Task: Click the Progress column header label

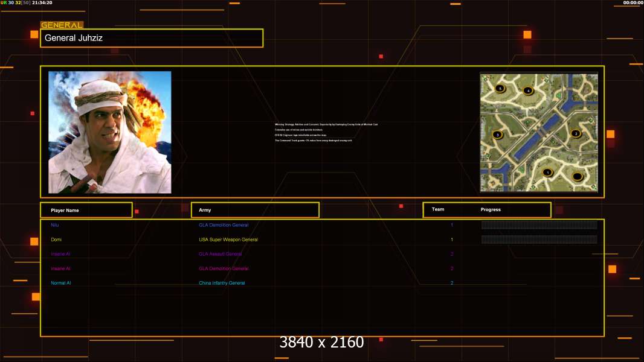Action: point(491,209)
